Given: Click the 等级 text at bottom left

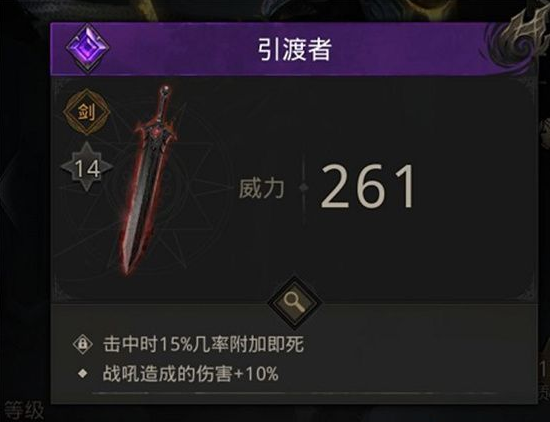Looking at the screenshot, I should click(x=24, y=410).
